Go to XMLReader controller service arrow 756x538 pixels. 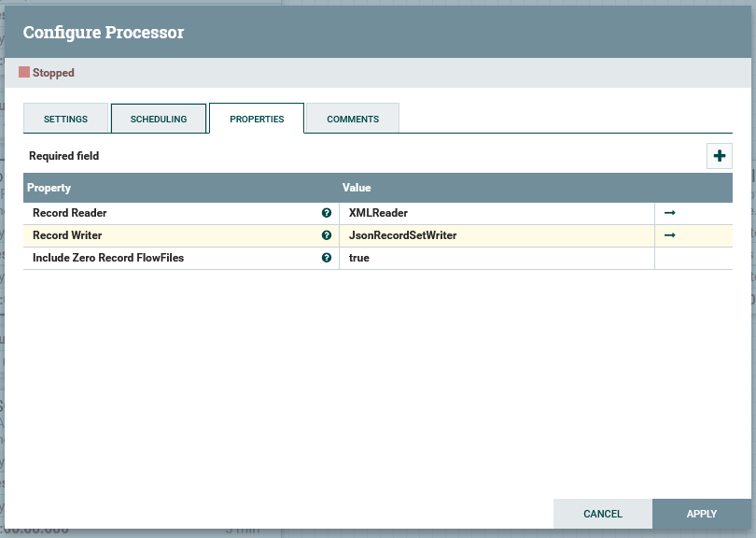[x=670, y=213]
